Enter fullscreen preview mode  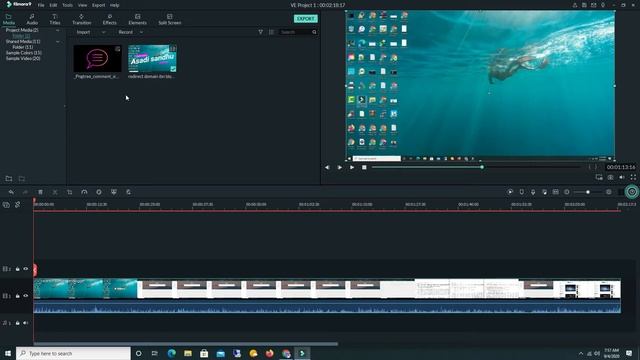pyautogui.click(x=633, y=177)
